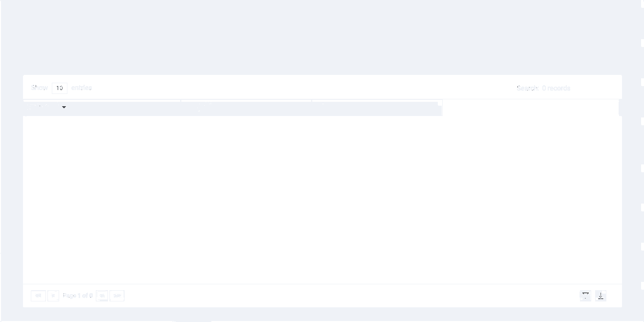The width and height of the screenshot is (644, 322).
Task: Click the next page arrow button
Action: [102, 296]
